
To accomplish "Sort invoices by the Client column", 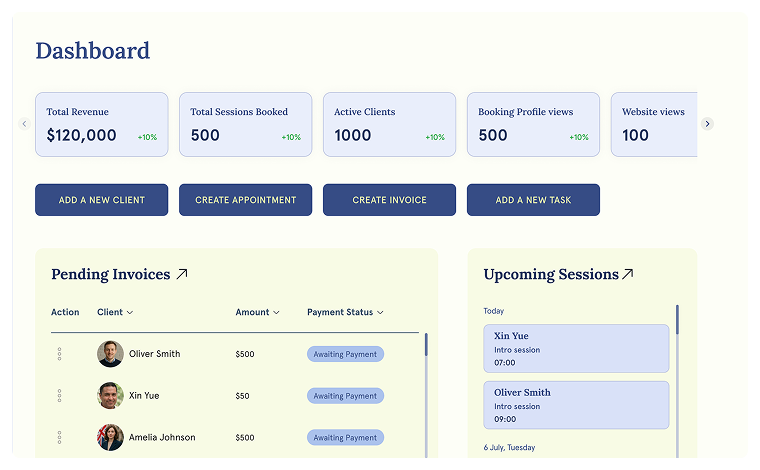I will point(115,312).
